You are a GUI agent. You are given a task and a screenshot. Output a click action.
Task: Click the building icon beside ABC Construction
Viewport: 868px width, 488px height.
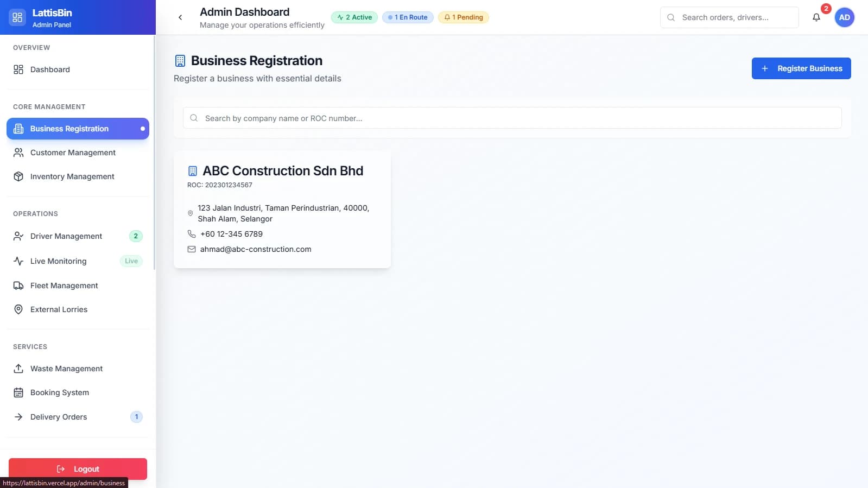point(193,171)
